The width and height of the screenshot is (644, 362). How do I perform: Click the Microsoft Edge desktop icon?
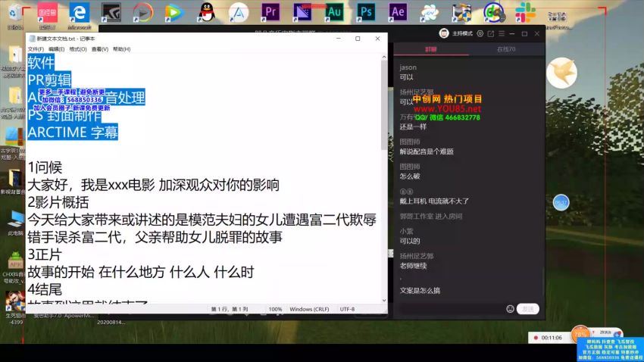(79, 13)
